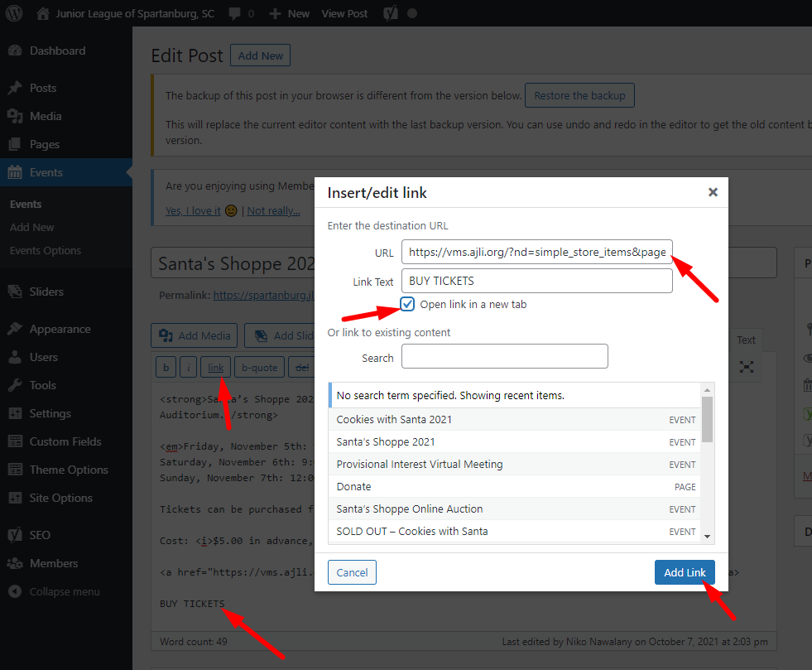Viewport: 812px width, 670px height.
Task: Click 'Yes, I love it' link
Action: click(193, 211)
